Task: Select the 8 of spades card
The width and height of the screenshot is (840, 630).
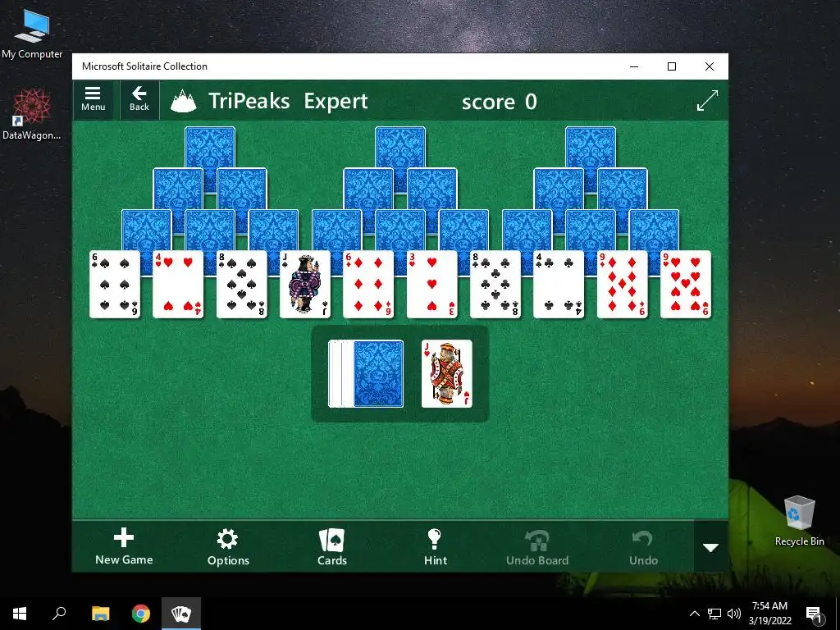Action: tap(242, 284)
